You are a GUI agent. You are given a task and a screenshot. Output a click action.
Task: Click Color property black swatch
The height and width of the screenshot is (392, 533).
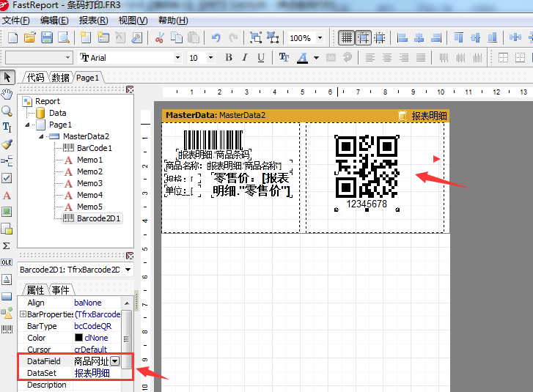pyautogui.click(x=78, y=338)
